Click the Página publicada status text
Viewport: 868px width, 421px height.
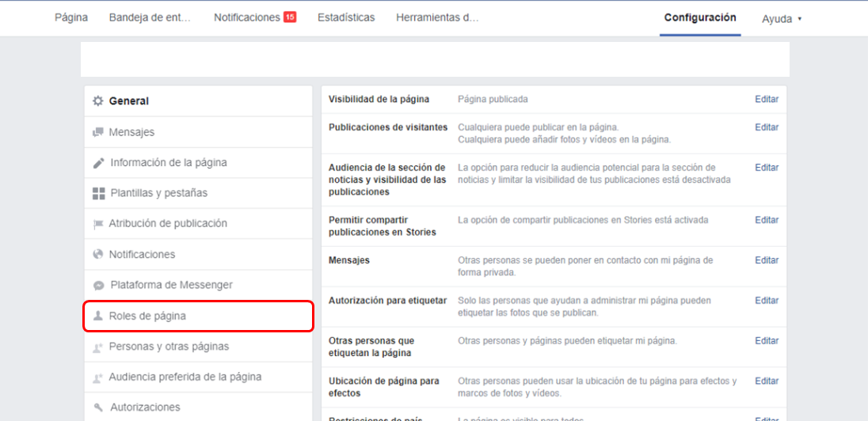(x=493, y=100)
